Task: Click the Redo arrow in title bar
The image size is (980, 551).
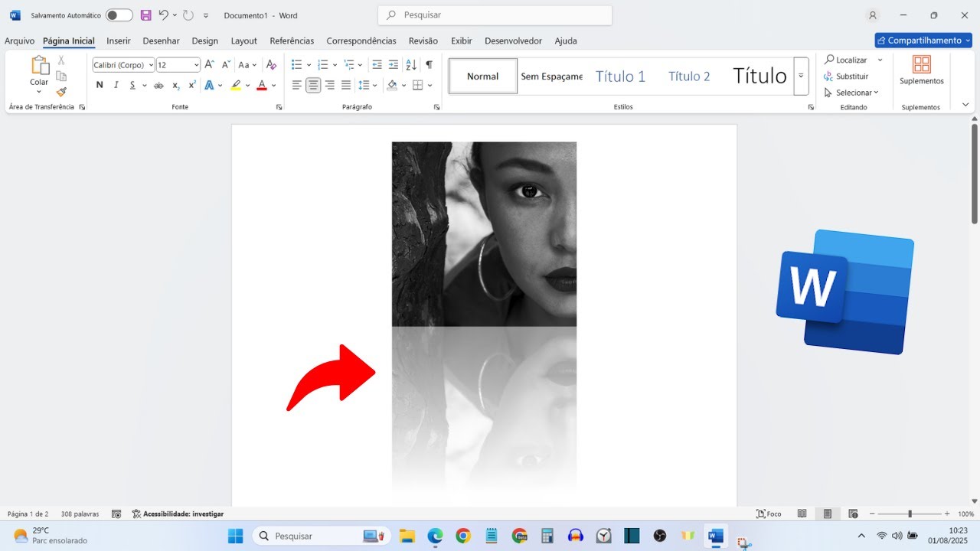Action: (x=188, y=15)
